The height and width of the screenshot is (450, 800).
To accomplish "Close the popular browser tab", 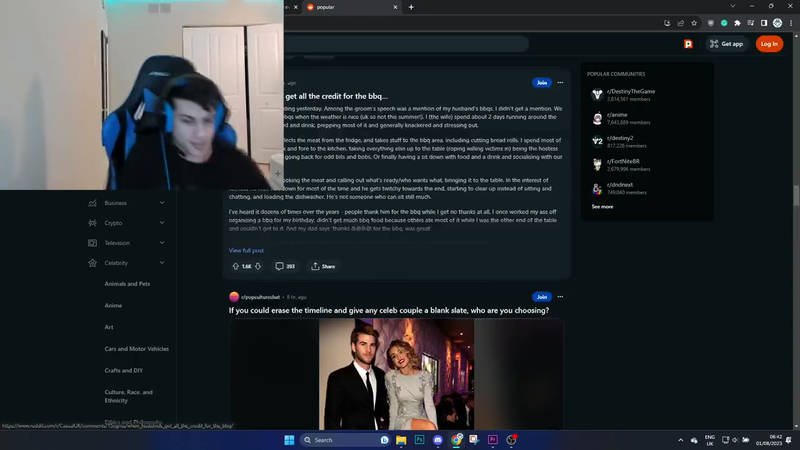I will (x=395, y=7).
